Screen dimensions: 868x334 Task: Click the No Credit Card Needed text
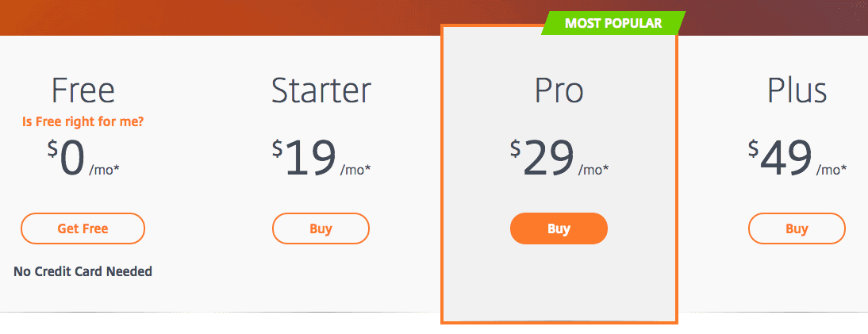(83, 271)
